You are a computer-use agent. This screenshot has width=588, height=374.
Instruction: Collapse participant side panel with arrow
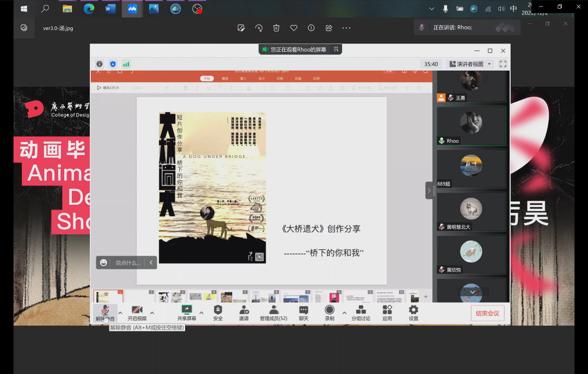tap(429, 191)
